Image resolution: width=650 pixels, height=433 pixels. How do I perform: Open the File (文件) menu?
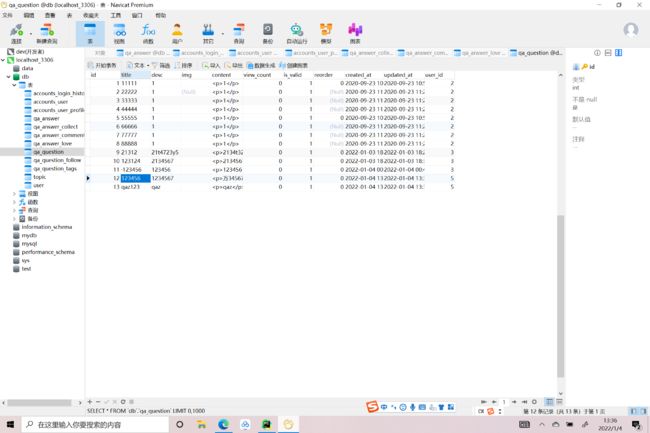click(x=7, y=15)
